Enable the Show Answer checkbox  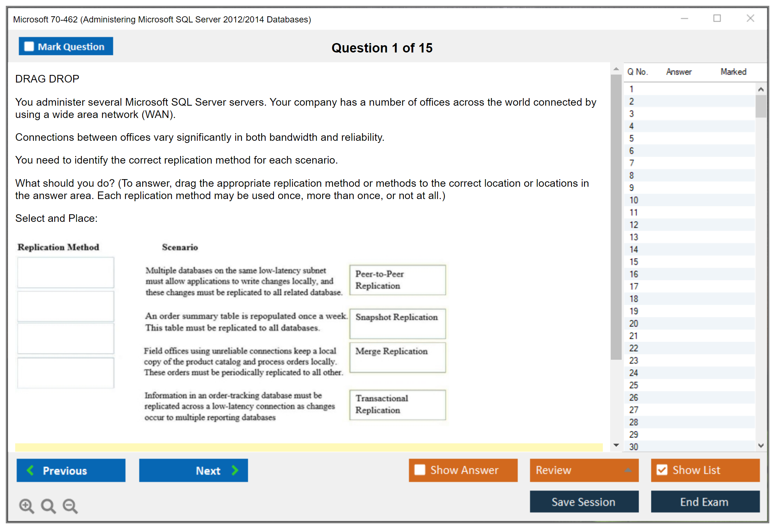420,470
